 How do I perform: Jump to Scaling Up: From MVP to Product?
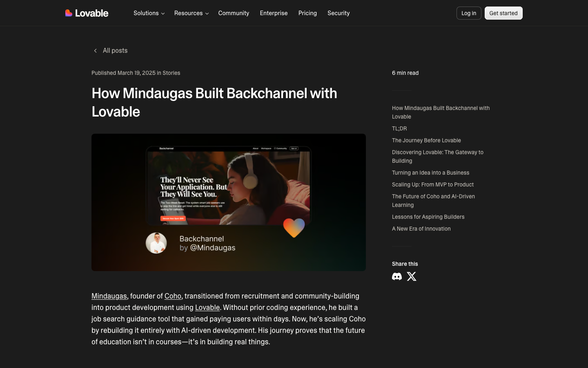[x=433, y=184]
